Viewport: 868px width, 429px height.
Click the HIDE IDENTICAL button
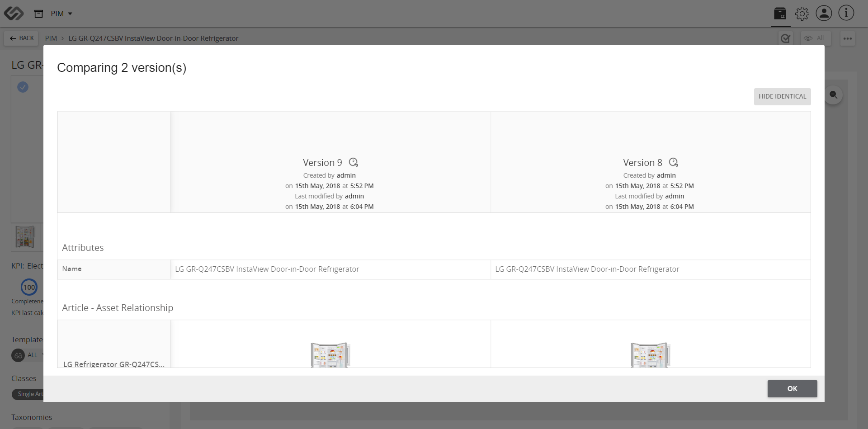click(x=782, y=96)
